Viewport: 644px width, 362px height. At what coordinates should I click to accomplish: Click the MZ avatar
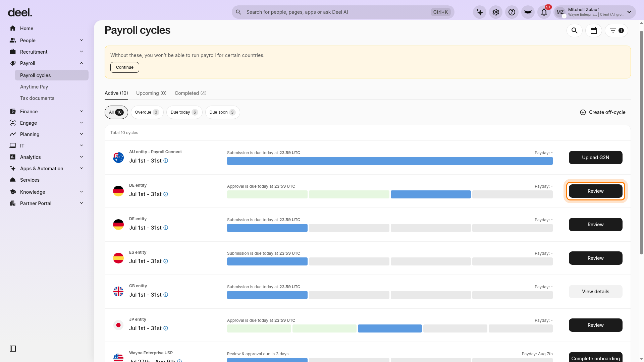coord(560,12)
